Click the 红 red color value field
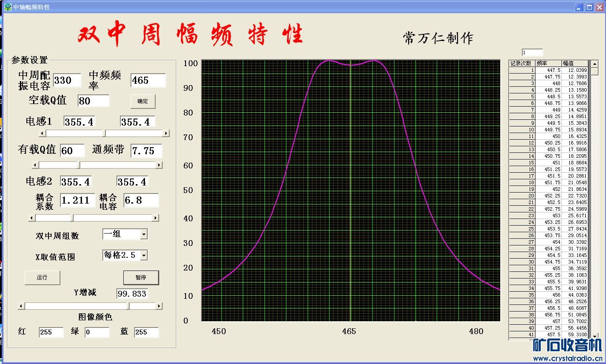The image size is (606, 364). click(x=51, y=332)
